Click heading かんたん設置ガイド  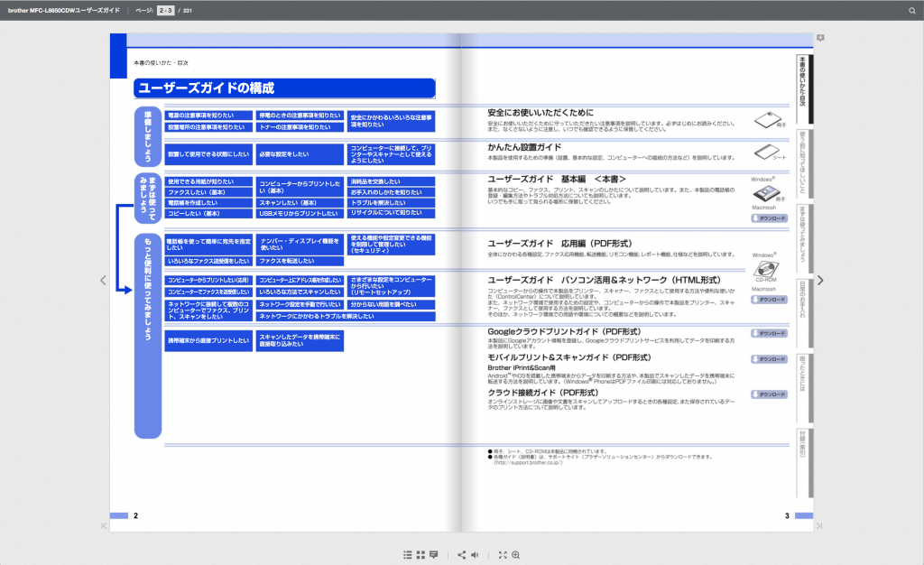524,147
